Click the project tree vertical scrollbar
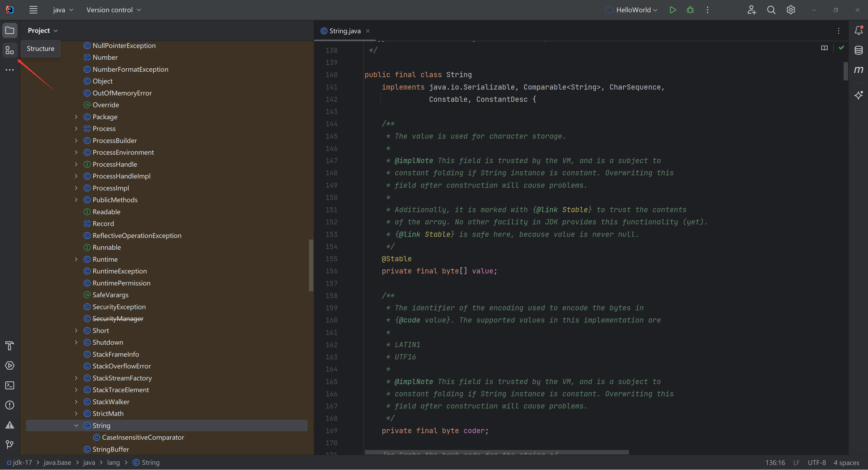Image resolution: width=868 pixels, height=470 pixels. coord(311,265)
